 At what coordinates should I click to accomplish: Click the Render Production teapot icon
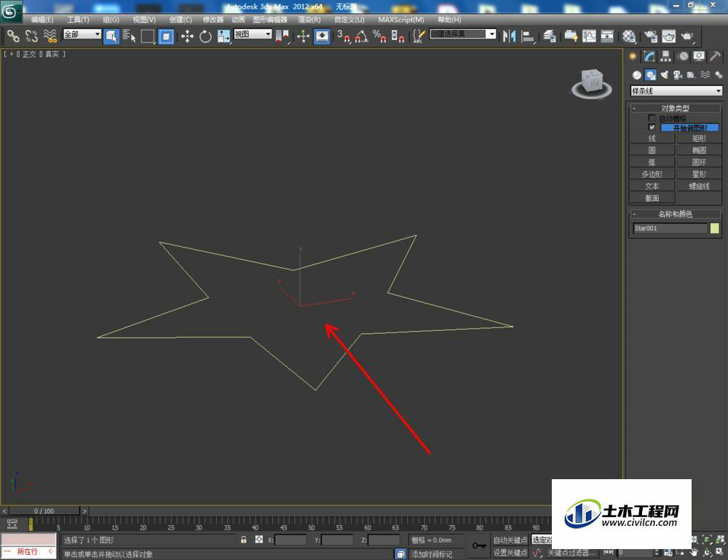click(687, 36)
